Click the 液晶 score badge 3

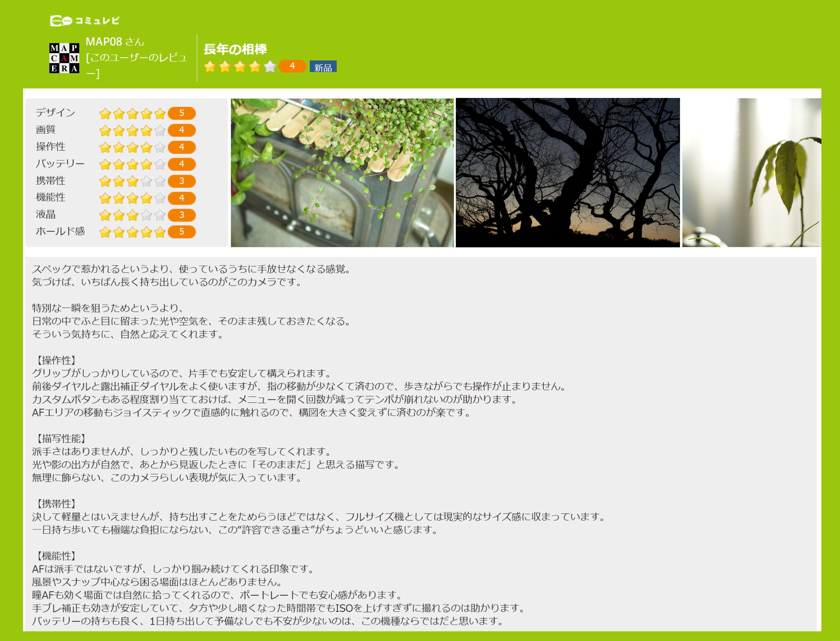pos(182,215)
